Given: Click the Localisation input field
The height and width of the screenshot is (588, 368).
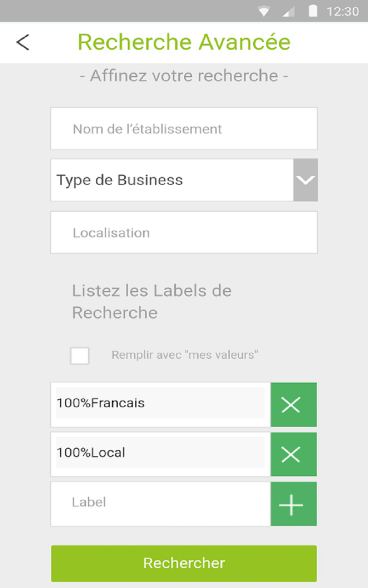Looking at the screenshot, I should pos(184,232).
